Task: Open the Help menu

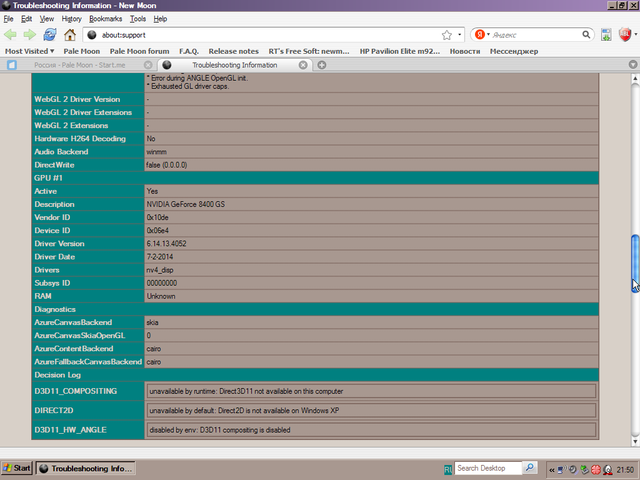Action: (160, 19)
